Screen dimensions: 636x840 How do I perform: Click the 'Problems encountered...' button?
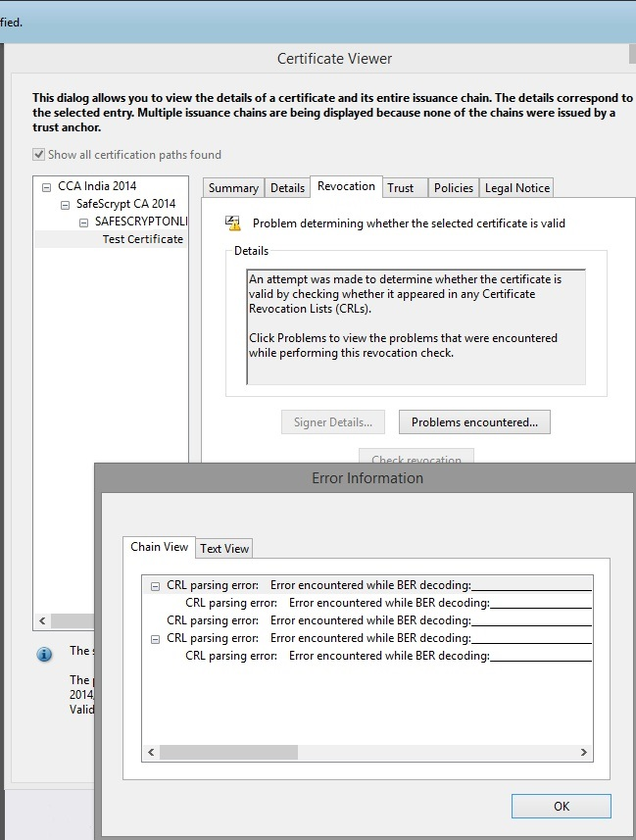474,422
